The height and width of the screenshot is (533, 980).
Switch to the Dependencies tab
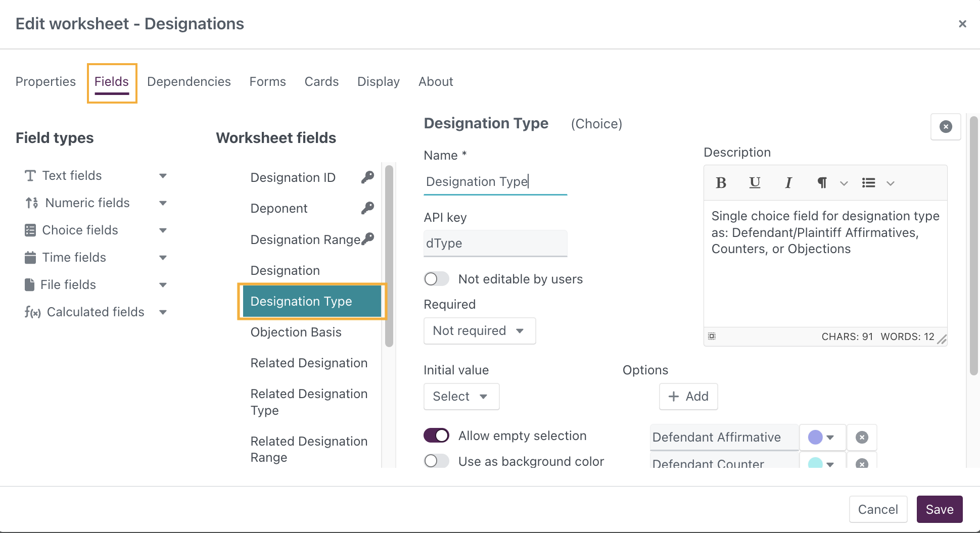[x=189, y=82]
